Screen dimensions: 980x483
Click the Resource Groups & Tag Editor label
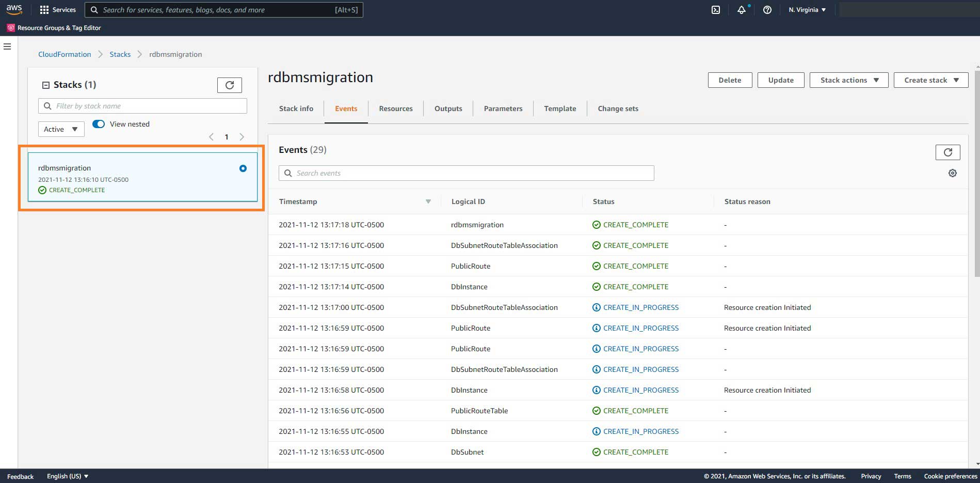[x=59, y=28]
